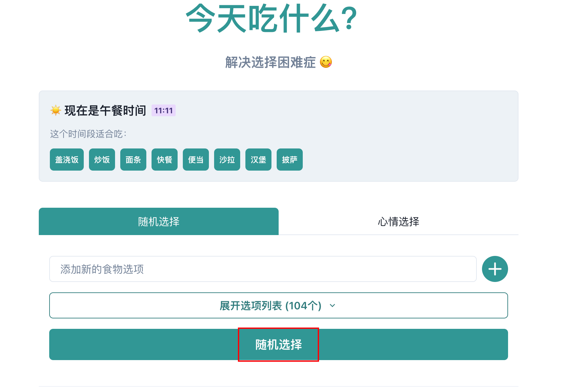Viewport: 569px width, 392px height.
Task: Open the 随机选择 tab
Action: tap(159, 221)
